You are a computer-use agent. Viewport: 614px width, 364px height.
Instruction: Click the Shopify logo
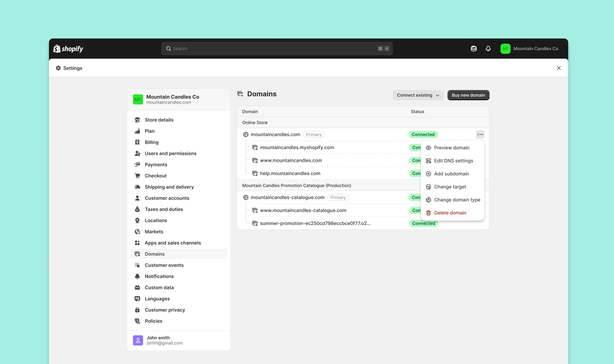[68, 49]
